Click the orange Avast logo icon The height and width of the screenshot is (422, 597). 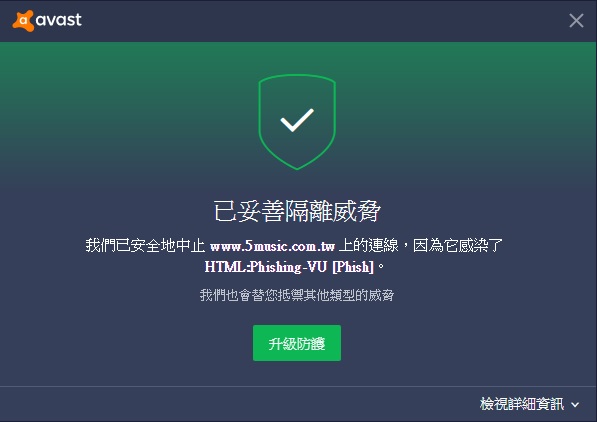click(23, 21)
